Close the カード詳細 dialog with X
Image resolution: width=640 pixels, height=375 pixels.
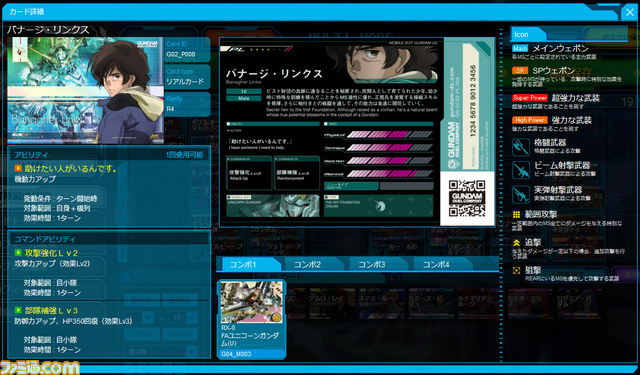[x=629, y=13]
